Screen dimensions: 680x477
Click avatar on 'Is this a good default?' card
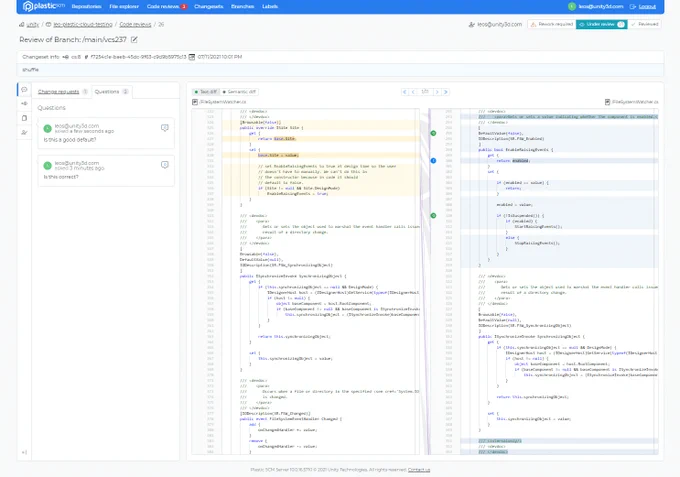coord(48,128)
